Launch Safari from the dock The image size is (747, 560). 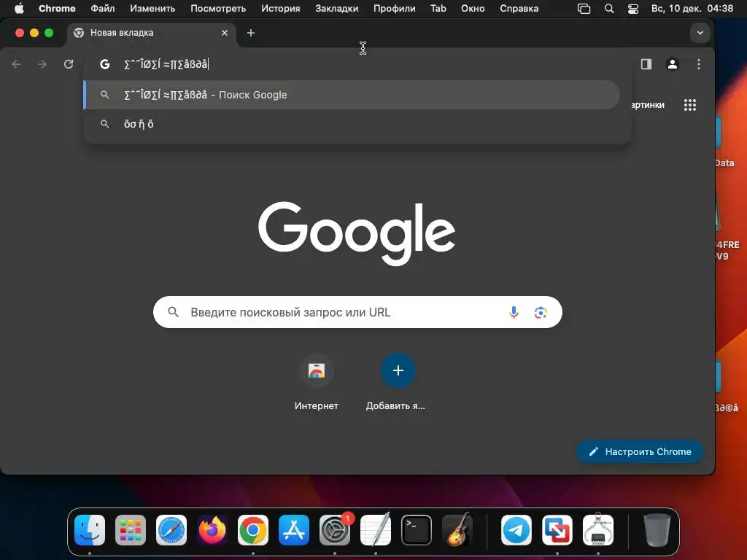pyautogui.click(x=171, y=530)
